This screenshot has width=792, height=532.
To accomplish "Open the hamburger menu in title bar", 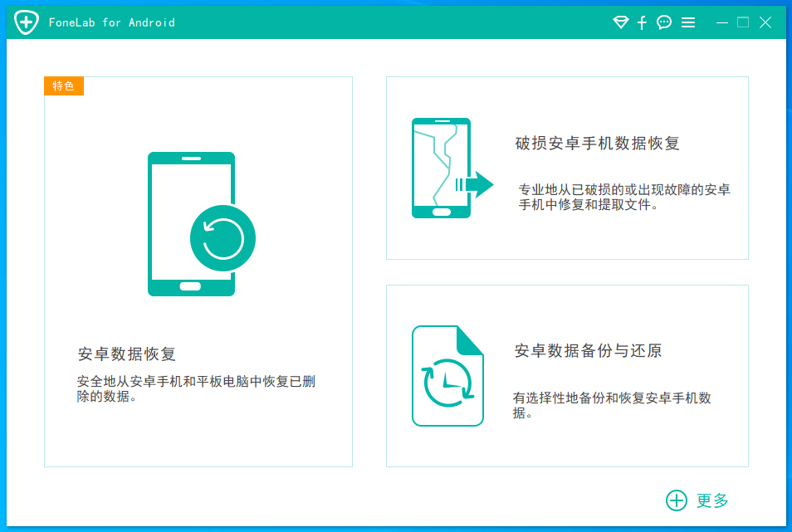I will click(x=688, y=23).
